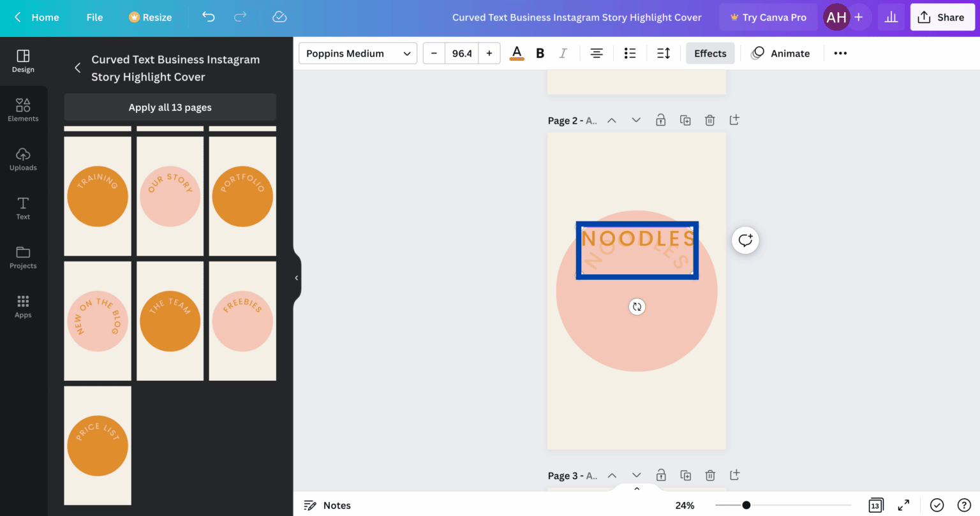Screen dimensions: 980x516
Task: Open the insights chart icon
Action: pyautogui.click(x=891, y=17)
